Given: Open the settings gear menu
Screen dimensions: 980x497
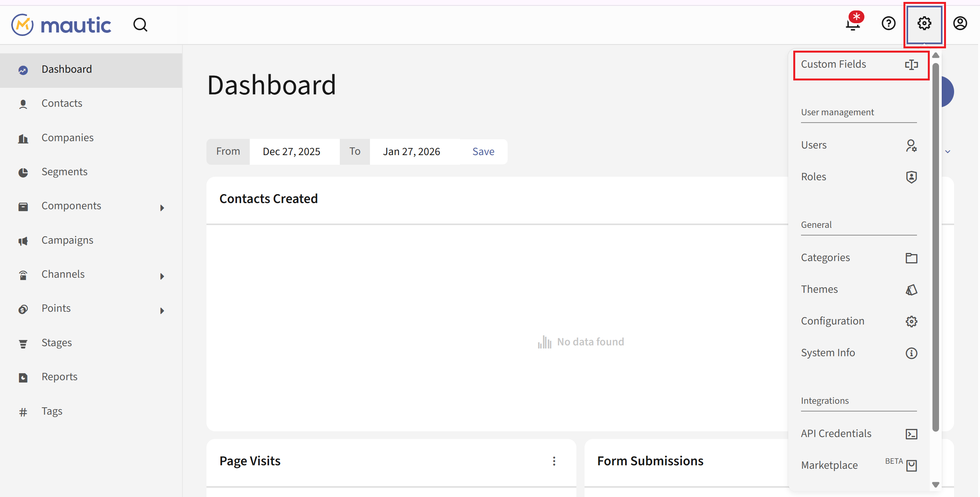Looking at the screenshot, I should (924, 24).
